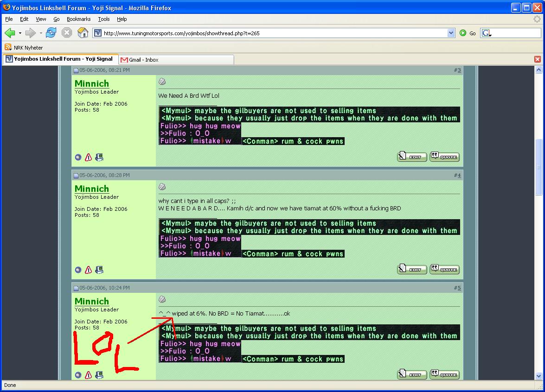Click the green Go button icon
Screen dimensions: 545x392
[463, 33]
